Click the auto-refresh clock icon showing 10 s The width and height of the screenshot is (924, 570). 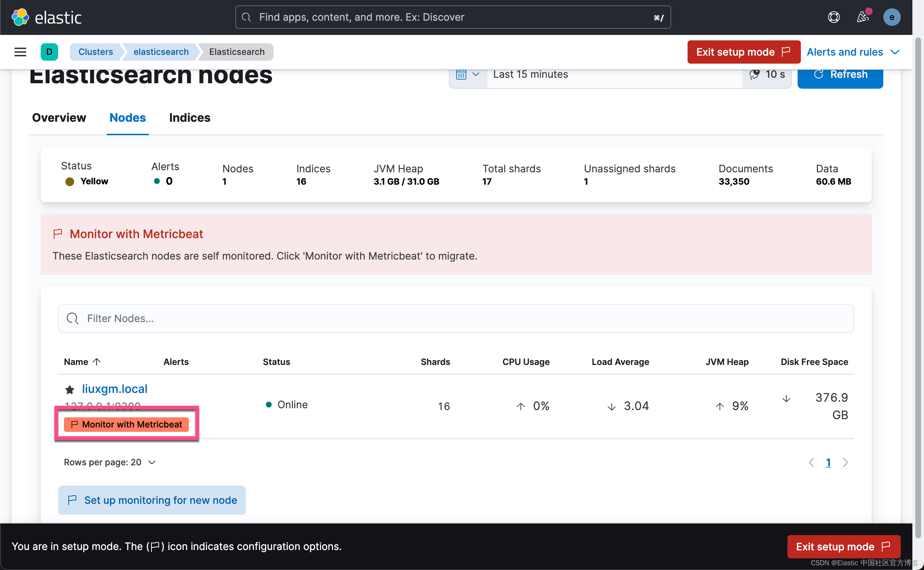(x=754, y=74)
